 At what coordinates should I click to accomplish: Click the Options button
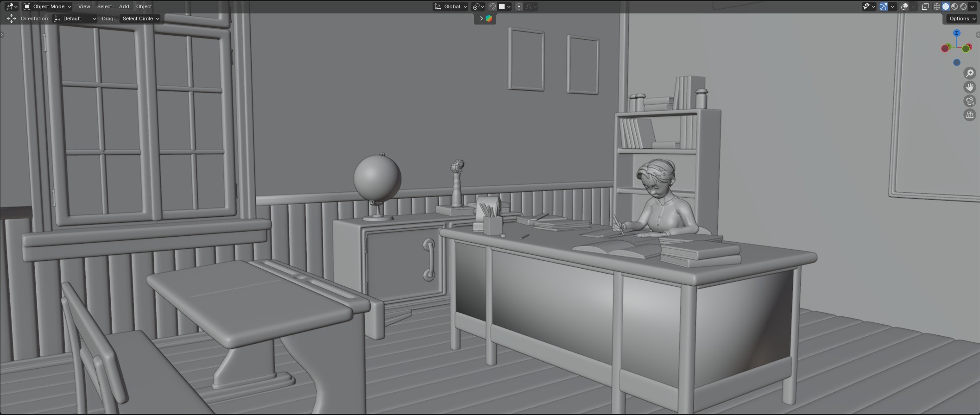pyautogui.click(x=961, y=19)
